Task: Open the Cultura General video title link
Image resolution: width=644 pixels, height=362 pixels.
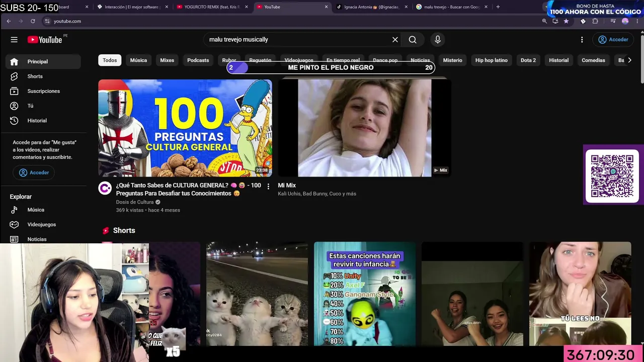Action: click(188, 189)
